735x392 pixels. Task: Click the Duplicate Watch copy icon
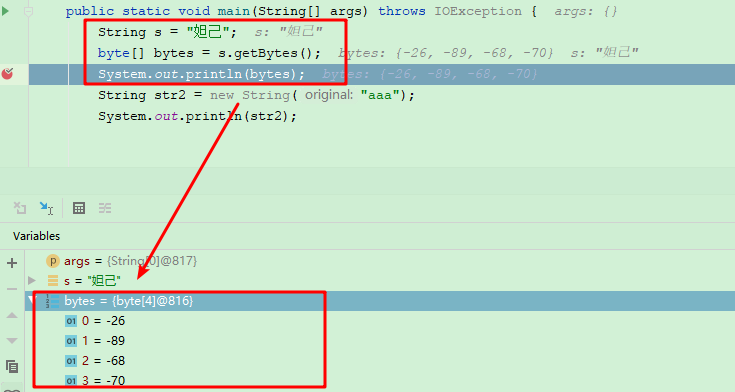pyautogui.click(x=12, y=366)
